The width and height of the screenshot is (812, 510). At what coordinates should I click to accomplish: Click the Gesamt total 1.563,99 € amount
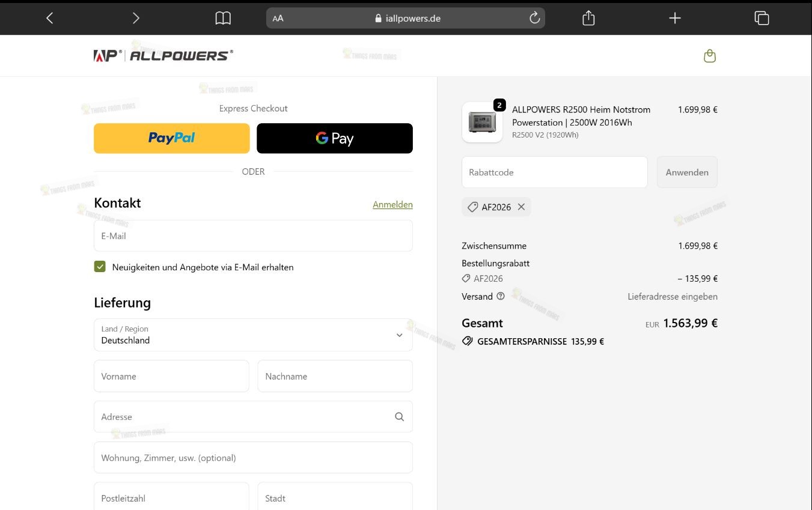click(690, 323)
